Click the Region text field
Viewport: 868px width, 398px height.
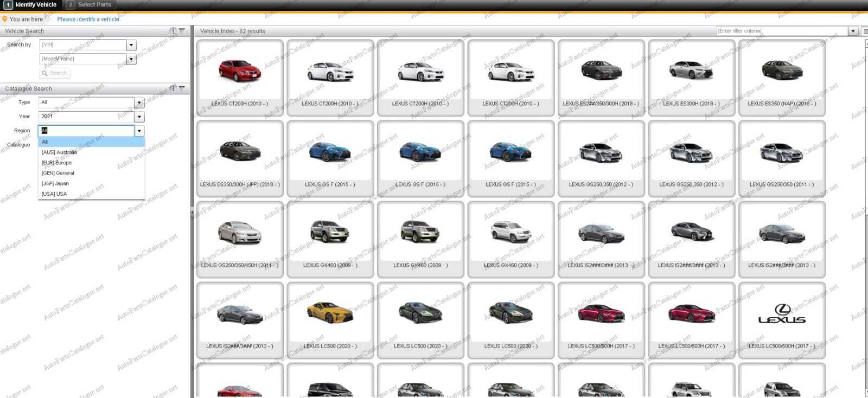tap(86, 131)
